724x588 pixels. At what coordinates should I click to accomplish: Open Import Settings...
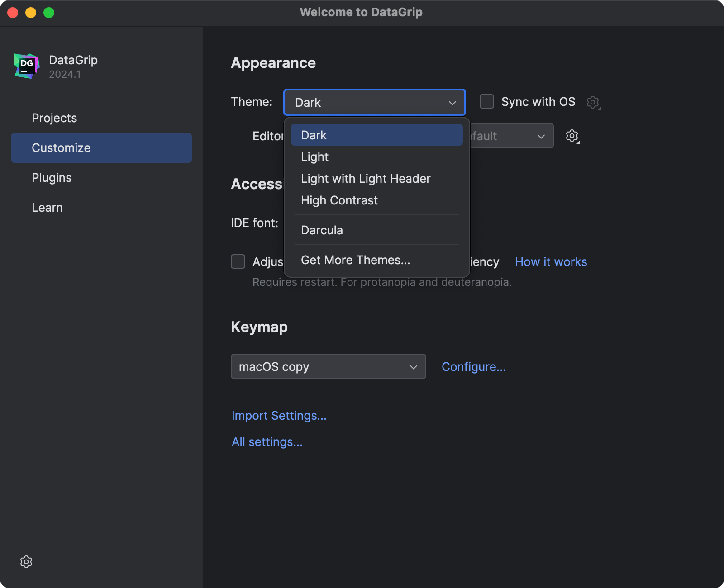tap(279, 415)
